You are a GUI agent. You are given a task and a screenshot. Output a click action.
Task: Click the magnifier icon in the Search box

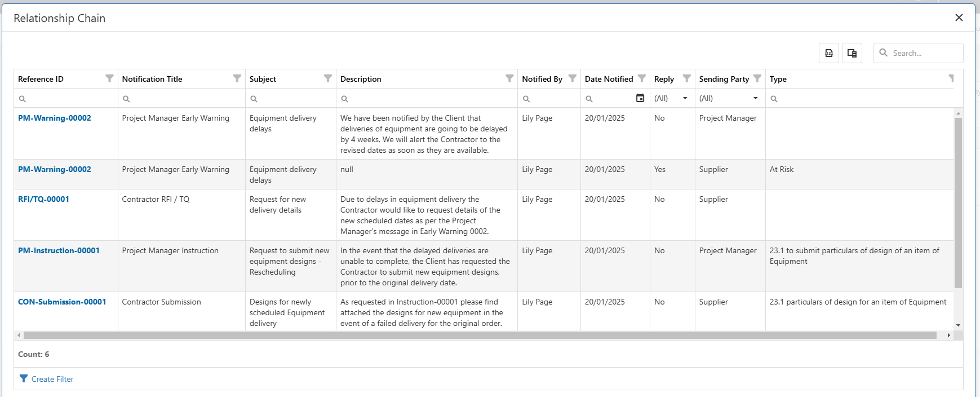click(x=884, y=52)
